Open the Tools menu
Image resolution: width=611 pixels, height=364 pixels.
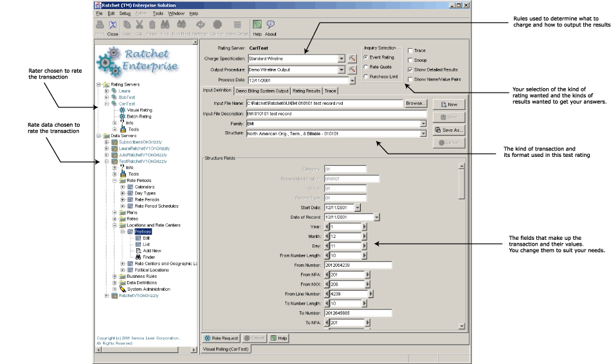click(x=158, y=14)
